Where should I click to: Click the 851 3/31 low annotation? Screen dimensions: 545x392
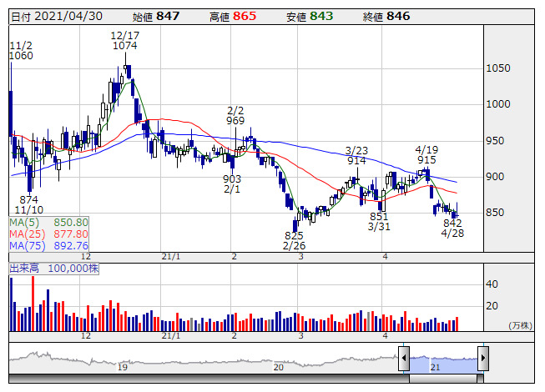379,222
